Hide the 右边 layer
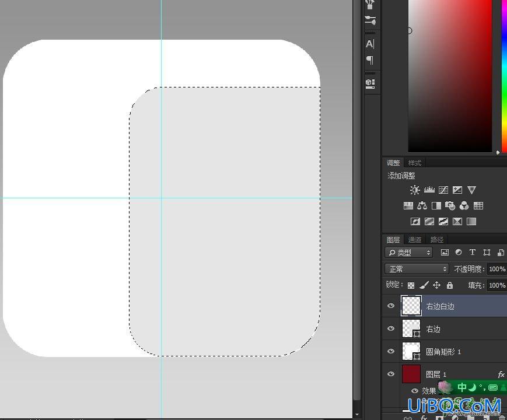The width and height of the screenshot is (507, 420). point(391,328)
